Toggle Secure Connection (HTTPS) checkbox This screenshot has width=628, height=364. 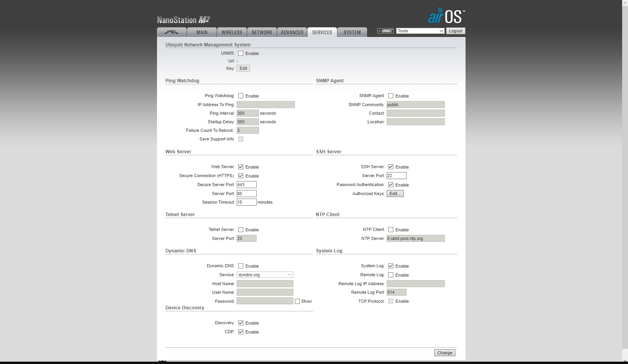click(241, 176)
